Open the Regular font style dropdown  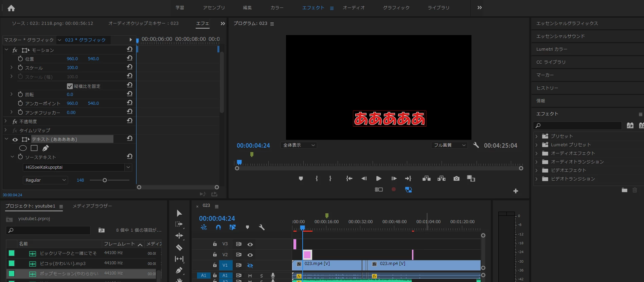[x=46, y=180]
